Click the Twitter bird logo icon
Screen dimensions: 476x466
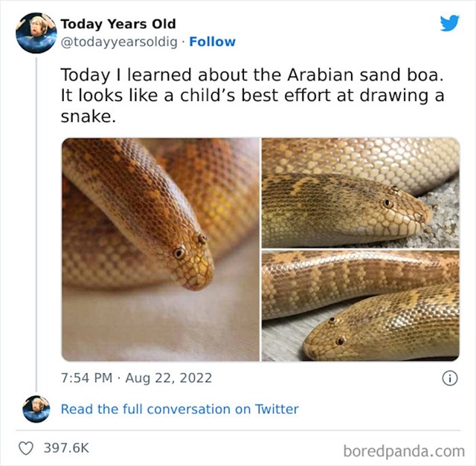449,23
